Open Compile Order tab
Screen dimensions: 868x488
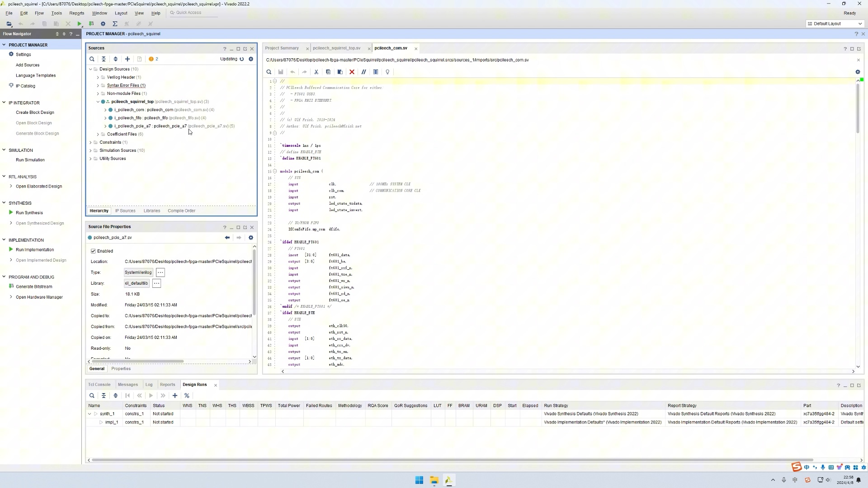click(182, 211)
